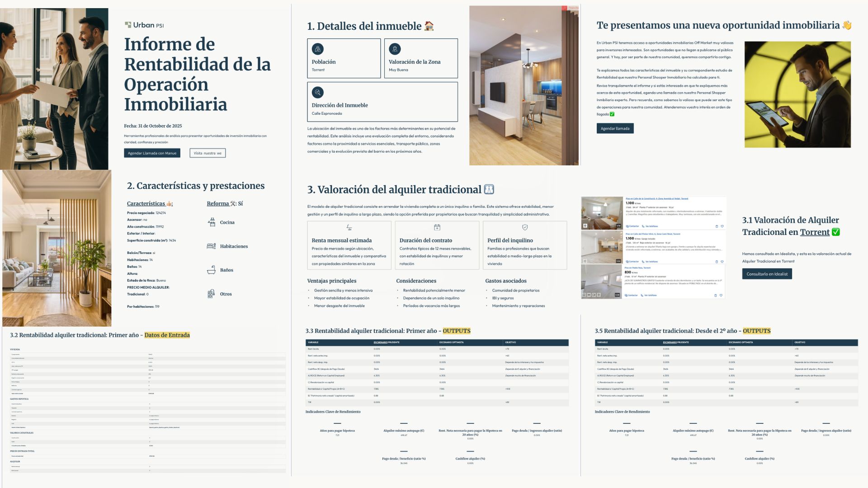Click Contactar on the Calle de la Constitució listing
The image size is (868, 488).
point(632,226)
